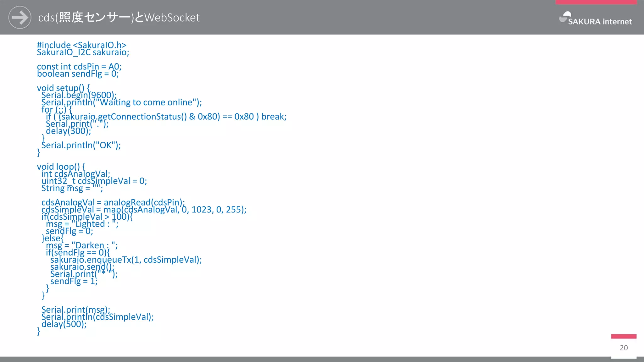Click the line 'void setup() {'
Screen dimensions: 644x362
[64, 88]
